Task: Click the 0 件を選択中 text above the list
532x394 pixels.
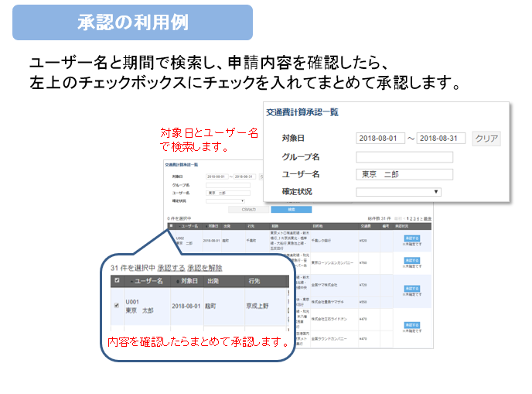Action: (x=179, y=218)
